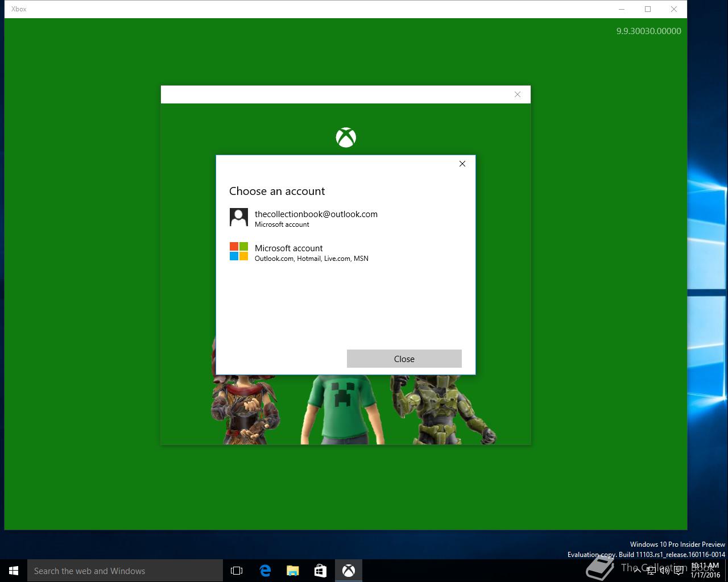Close the Xbox sign-in panel with X

point(518,94)
